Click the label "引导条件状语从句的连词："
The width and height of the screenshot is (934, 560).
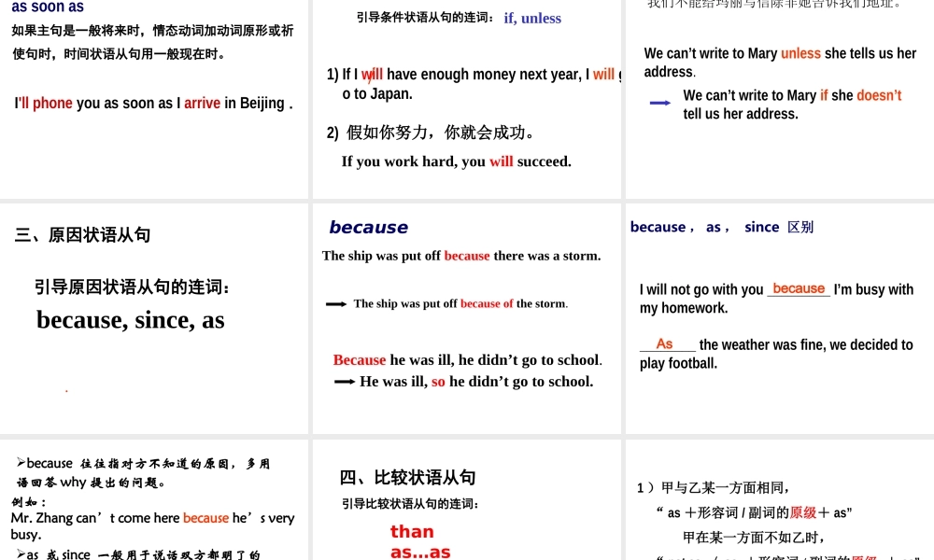coord(426,17)
